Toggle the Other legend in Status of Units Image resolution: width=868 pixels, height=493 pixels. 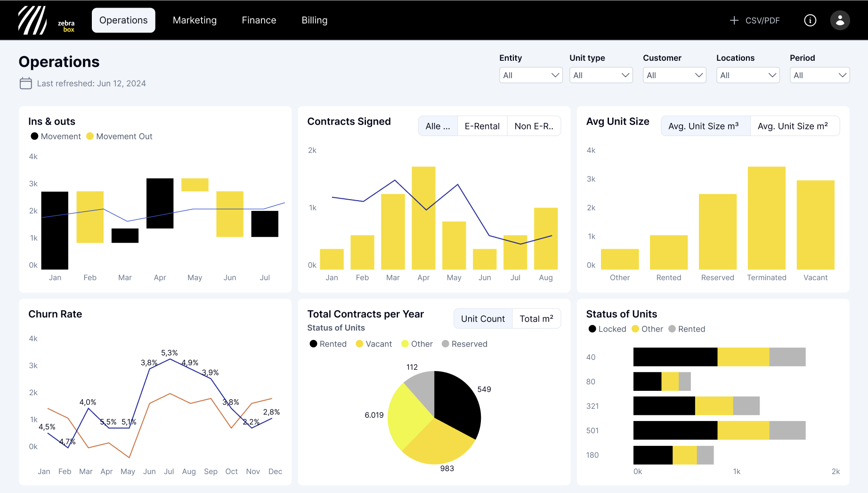(x=647, y=329)
